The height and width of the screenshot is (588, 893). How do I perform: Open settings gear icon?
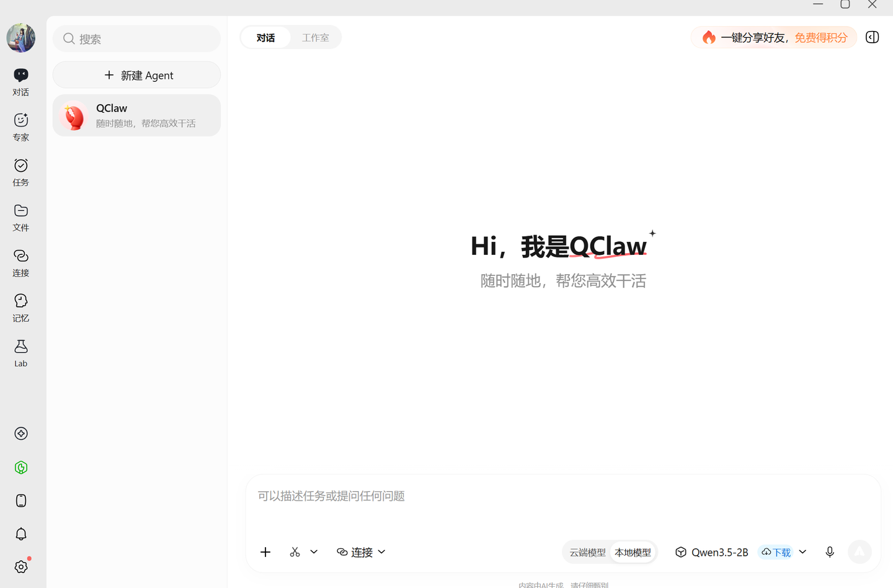(21, 567)
